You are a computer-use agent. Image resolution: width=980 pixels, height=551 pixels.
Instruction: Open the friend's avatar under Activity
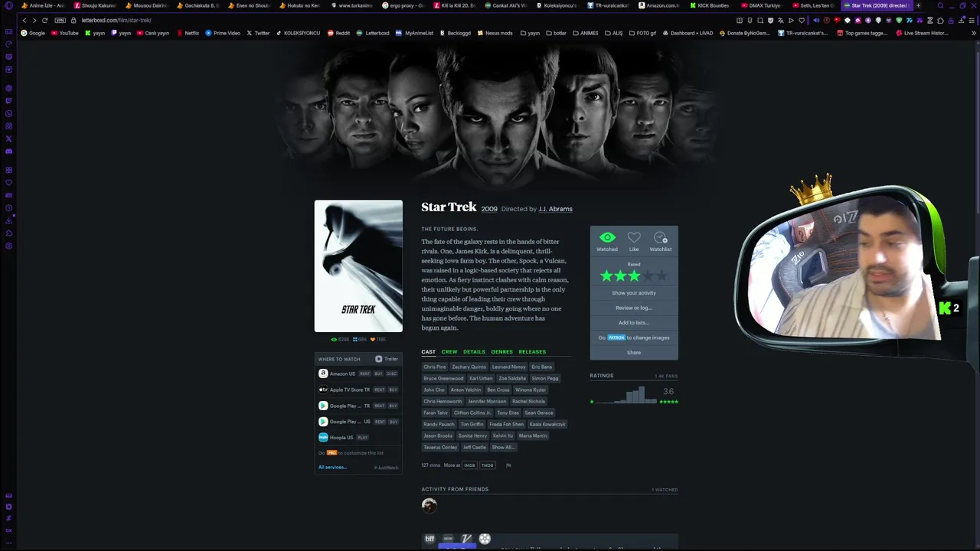pyautogui.click(x=429, y=505)
